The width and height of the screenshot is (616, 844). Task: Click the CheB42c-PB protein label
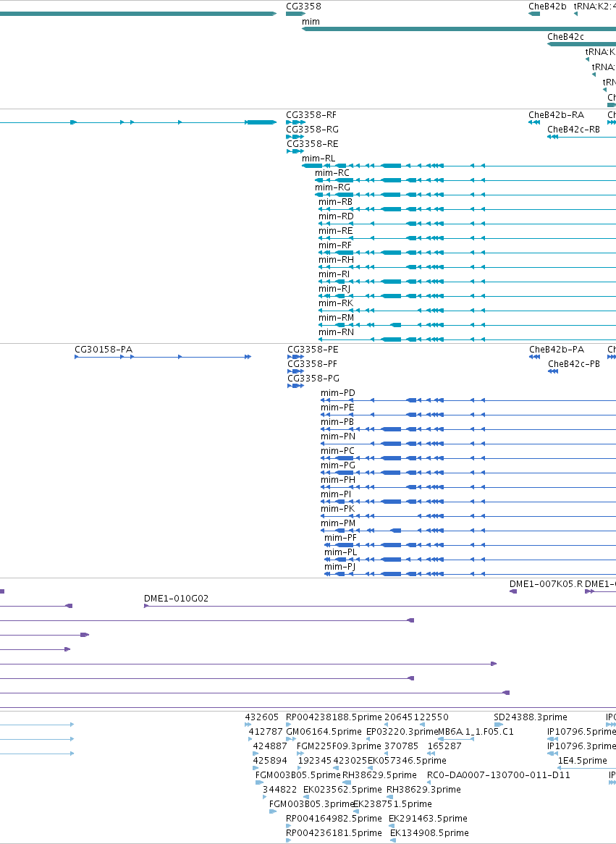[x=574, y=364]
